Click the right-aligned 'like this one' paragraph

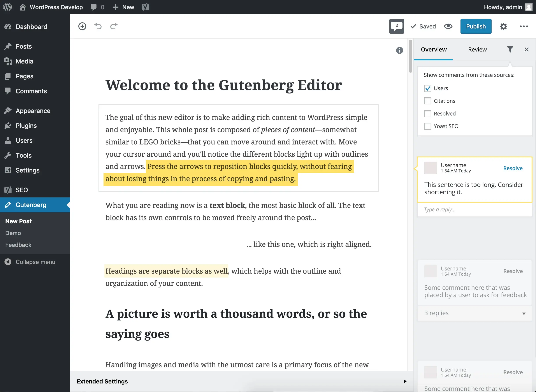[x=309, y=244]
